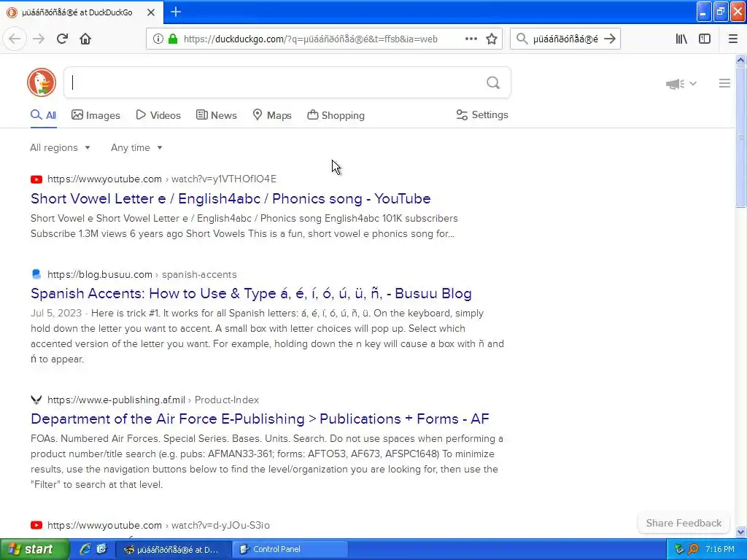The width and height of the screenshot is (747, 560).
Task: Select the All results tab
Action: [x=43, y=115]
